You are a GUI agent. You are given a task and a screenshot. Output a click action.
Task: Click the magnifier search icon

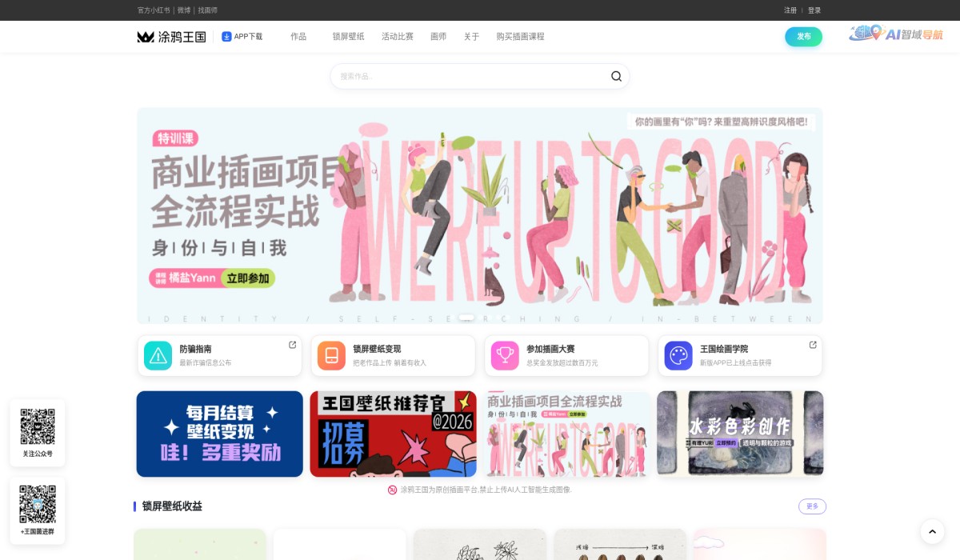tap(616, 76)
